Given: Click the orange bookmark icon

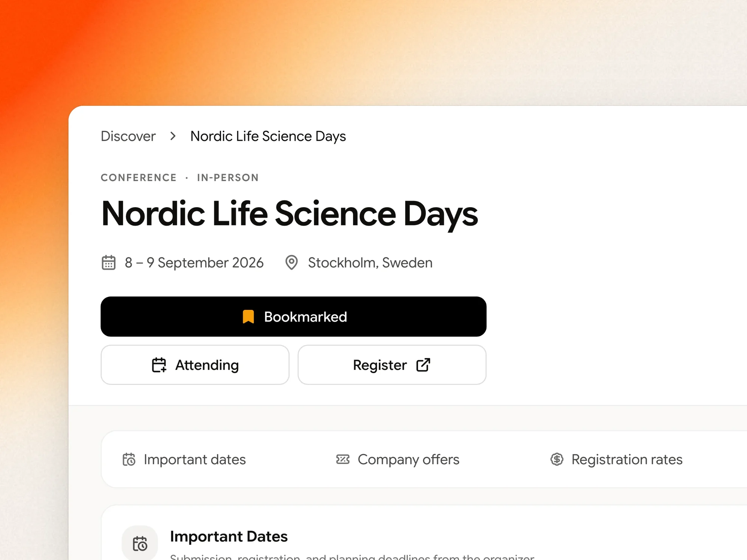Looking at the screenshot, I should (248, 317).
